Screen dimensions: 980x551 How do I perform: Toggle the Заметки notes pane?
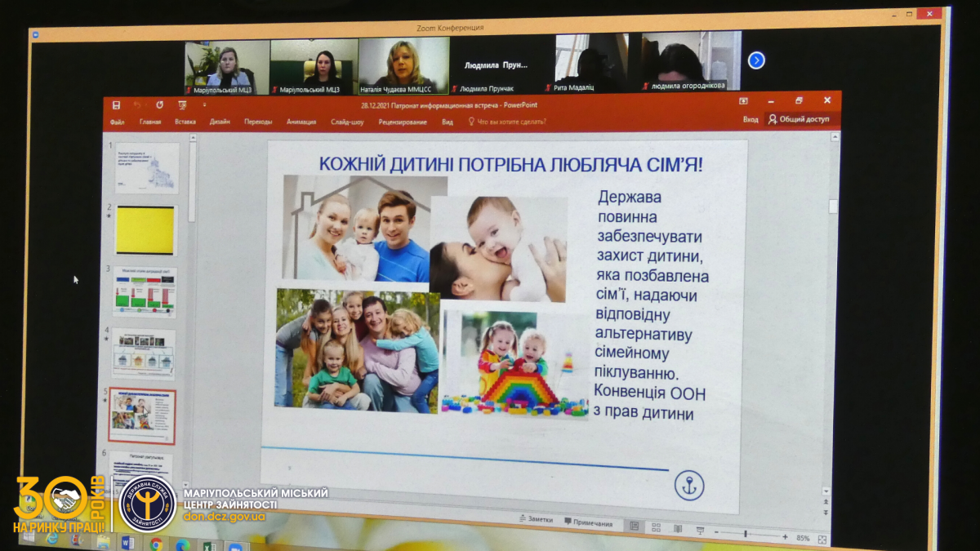[535, 520]
